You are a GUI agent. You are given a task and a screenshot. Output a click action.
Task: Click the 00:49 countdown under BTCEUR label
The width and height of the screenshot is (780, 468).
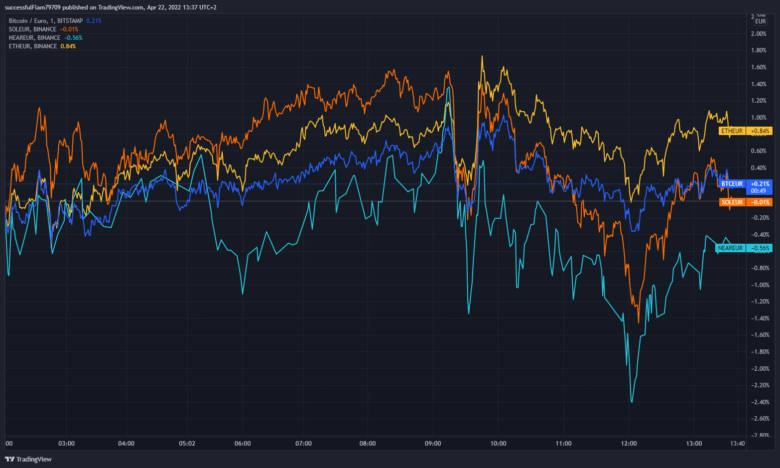pyautogui.click(x=759, y=191)
